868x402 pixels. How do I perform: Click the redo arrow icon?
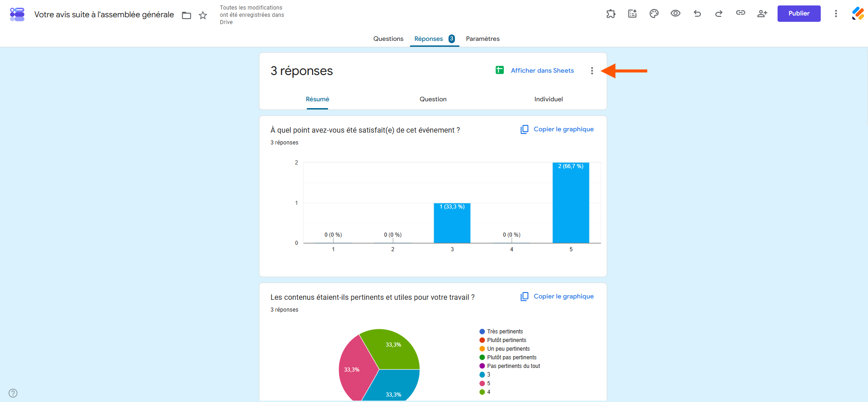(718, 14)
